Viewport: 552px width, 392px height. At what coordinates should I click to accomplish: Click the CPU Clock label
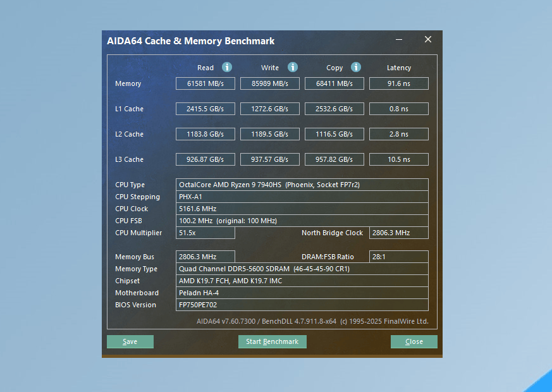132,209
